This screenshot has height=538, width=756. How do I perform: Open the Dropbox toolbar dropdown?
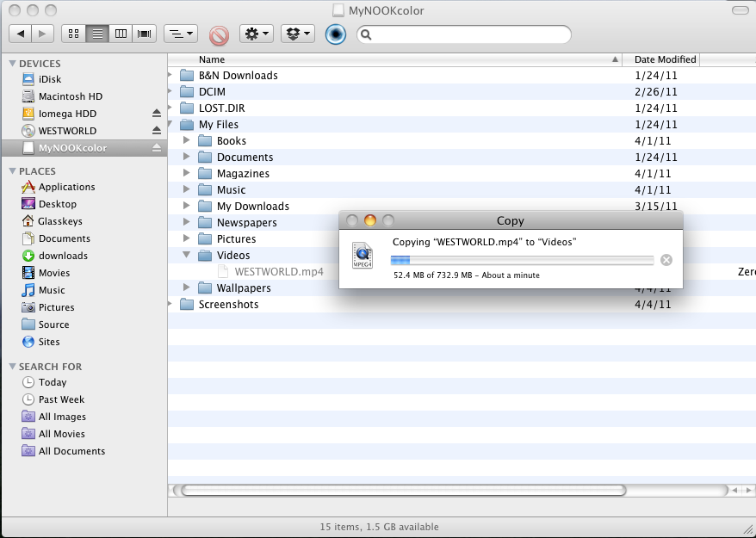click(x=298, y=34)
